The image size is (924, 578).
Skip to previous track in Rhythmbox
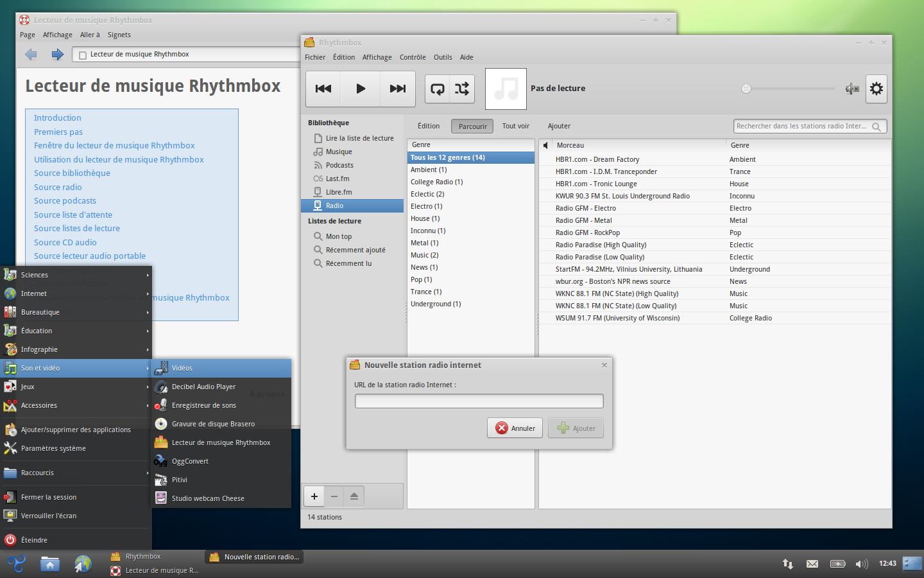point(323,89)
